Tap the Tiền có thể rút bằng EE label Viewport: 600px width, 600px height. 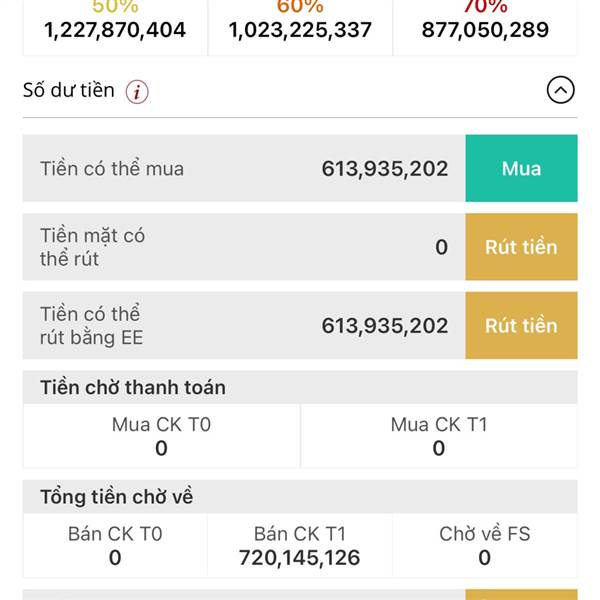[x=92, y=326]
